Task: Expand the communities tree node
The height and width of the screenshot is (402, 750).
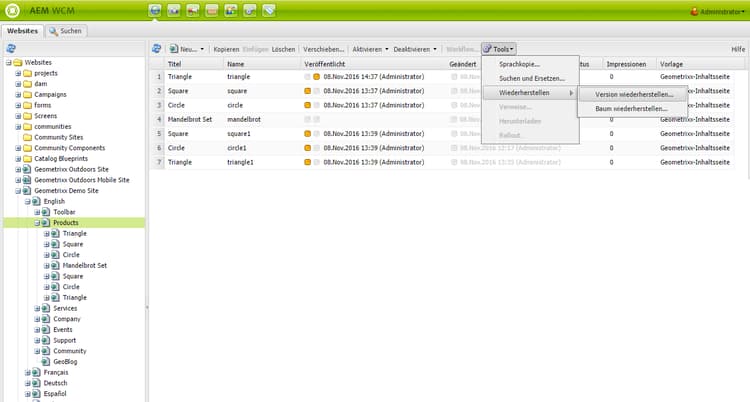Action: pos(18,127)
